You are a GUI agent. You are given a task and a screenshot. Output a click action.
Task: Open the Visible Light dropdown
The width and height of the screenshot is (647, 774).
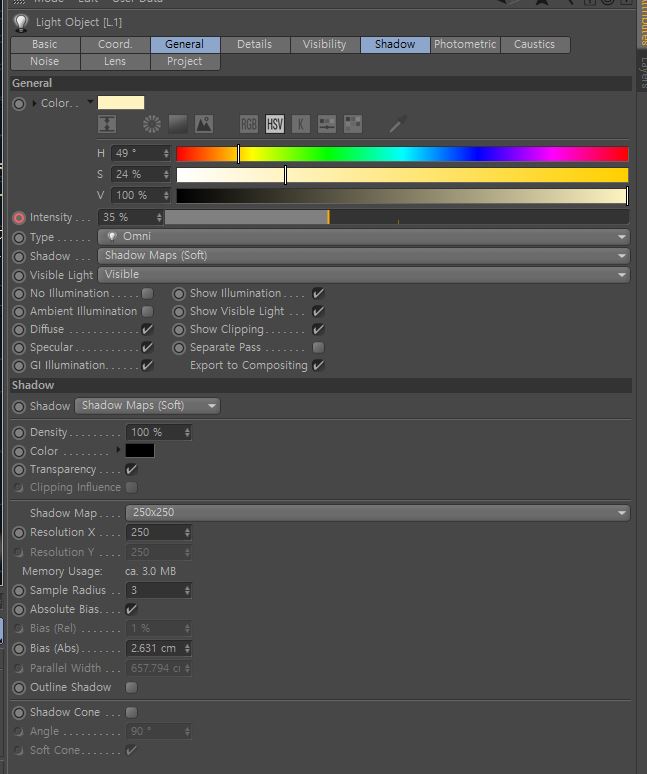coord(364,274)
